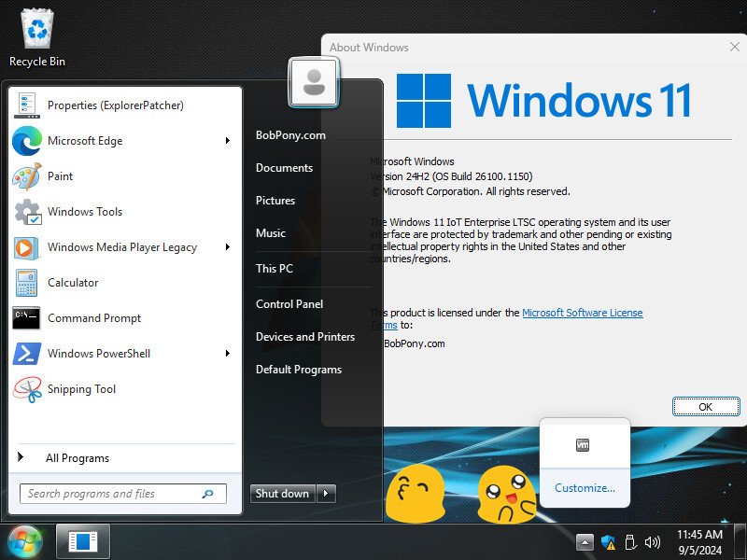Show hidden tray icons arrow
This screenshot has height=560, width=747.
click(585, 542)
